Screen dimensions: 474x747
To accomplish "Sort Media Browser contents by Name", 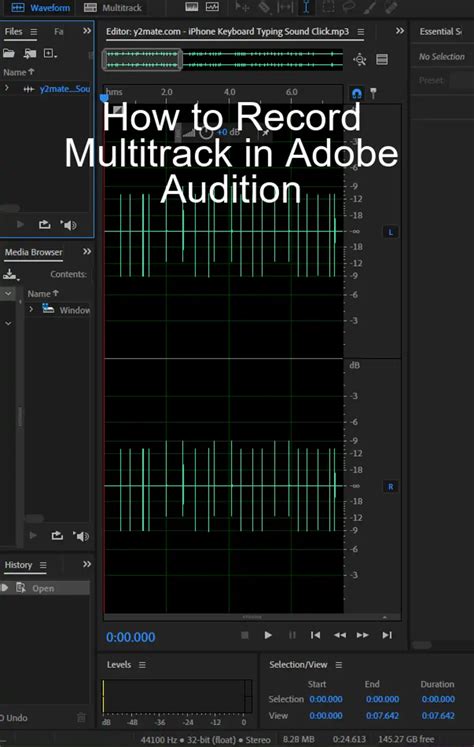I will pyautogui.click(x=43, y=294).
